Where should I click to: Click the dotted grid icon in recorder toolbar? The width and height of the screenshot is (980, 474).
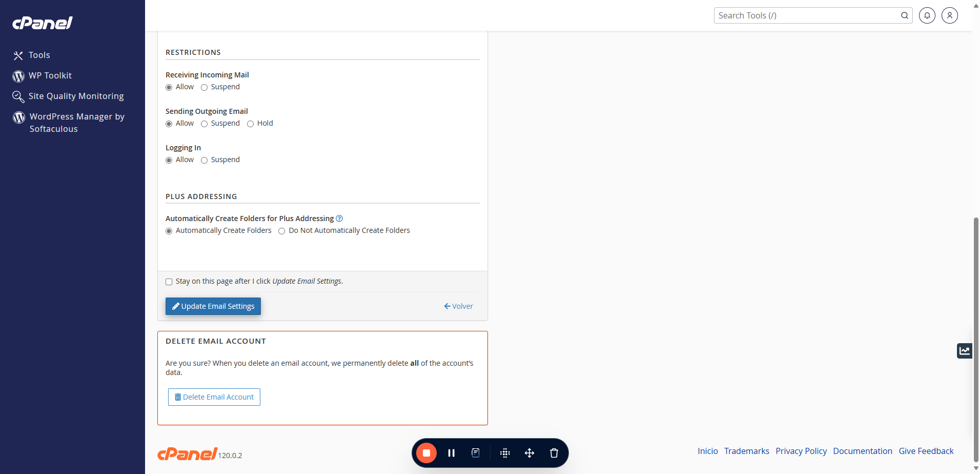[505, 453]
